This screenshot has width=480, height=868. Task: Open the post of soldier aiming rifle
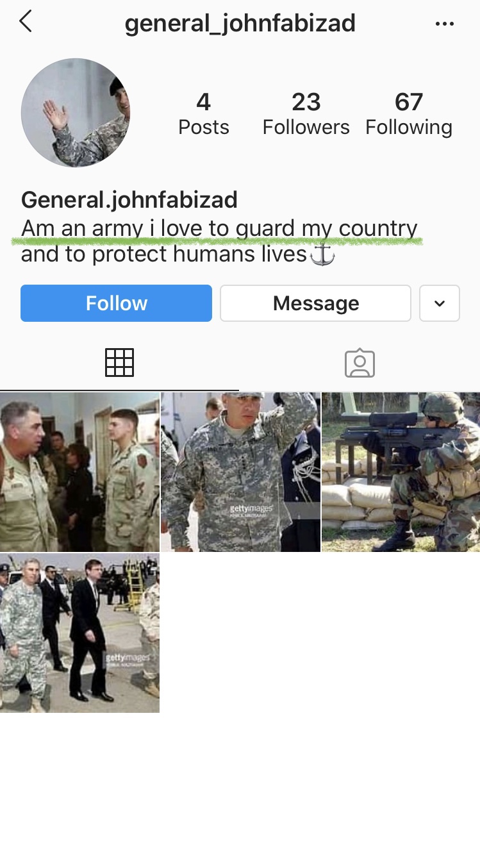coord(401,472)
